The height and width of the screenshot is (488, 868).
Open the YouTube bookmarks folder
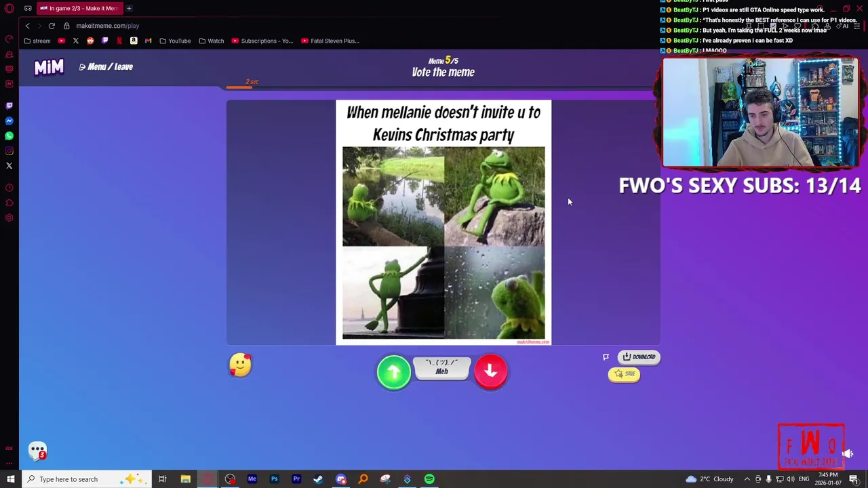[175, 41]
